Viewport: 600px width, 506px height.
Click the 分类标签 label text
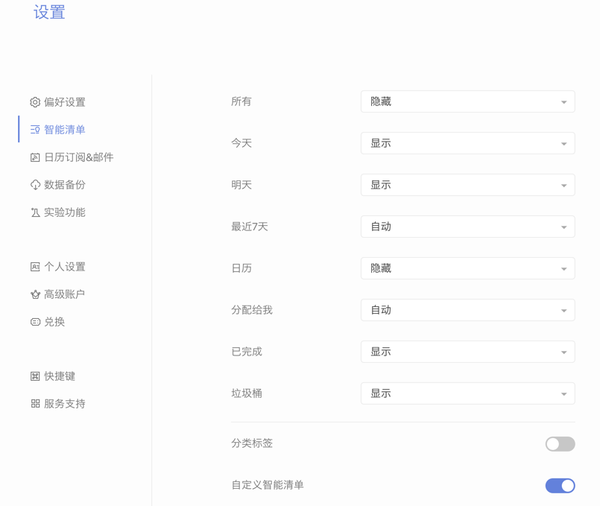(x=252, y=444)
